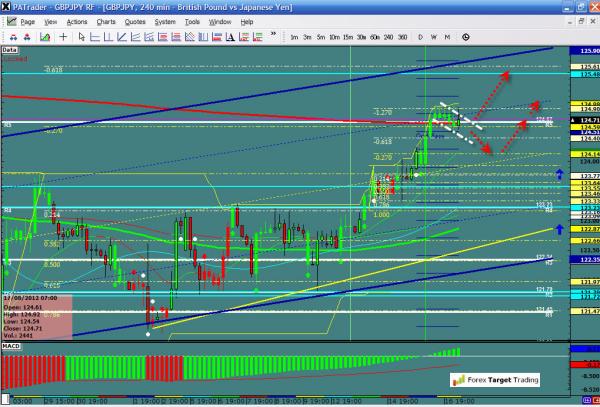Viewport: 600px width, 407px height.
Task: Toggle the Daily 'D' timeframe
Action: tap(421, 37)
